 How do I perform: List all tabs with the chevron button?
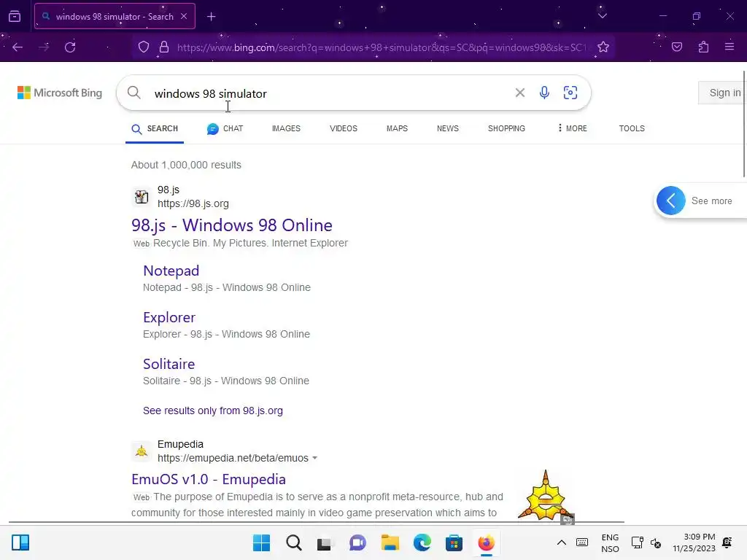tap(602, 16)
